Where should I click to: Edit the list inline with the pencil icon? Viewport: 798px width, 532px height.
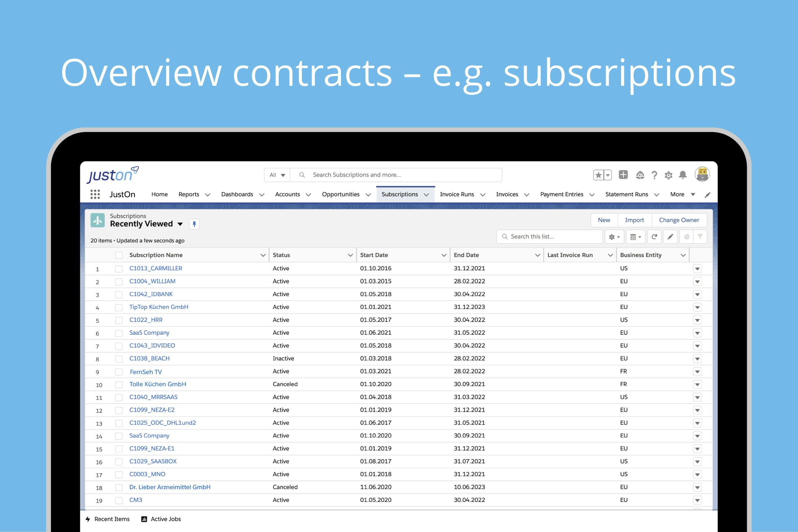click(x=670, y=236)
